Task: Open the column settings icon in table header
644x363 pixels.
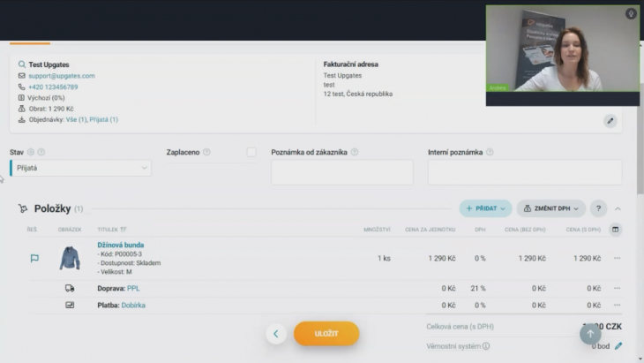Action: 615,230
